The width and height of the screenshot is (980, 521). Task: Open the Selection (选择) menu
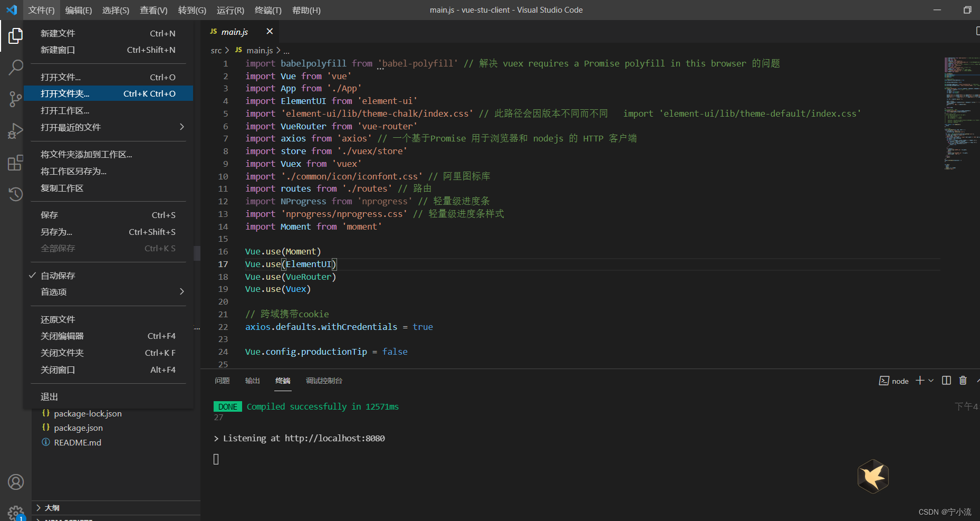coord(116,10)
